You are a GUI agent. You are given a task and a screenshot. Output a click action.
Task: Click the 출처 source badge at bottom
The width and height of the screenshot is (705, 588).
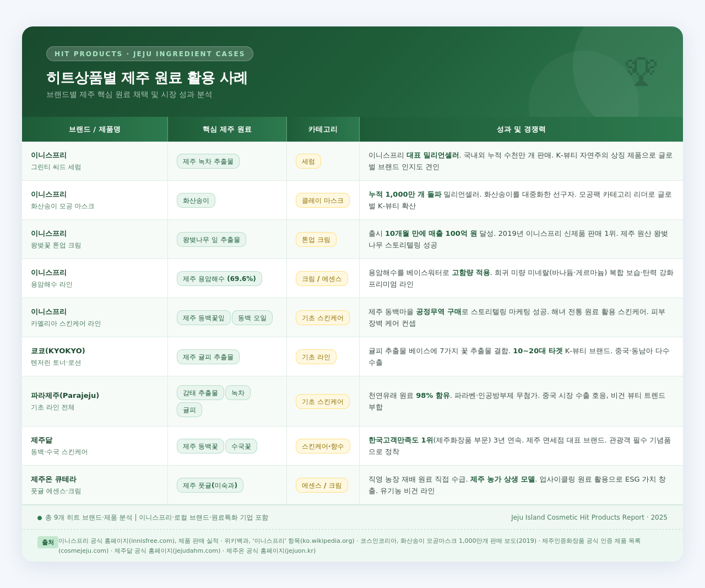click(x=47, y=542)
